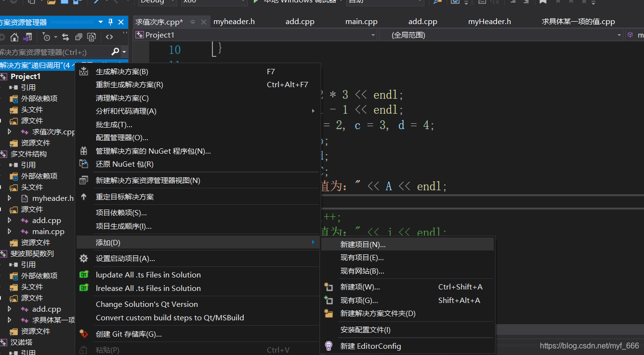Collapse all nodes icon in Solution Explorer
This screenshot has height=355, width=644.
point(79,37)
